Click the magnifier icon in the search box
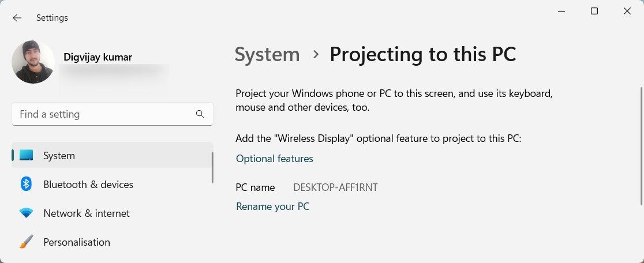 pyautogui.click(x=200, y=114)
